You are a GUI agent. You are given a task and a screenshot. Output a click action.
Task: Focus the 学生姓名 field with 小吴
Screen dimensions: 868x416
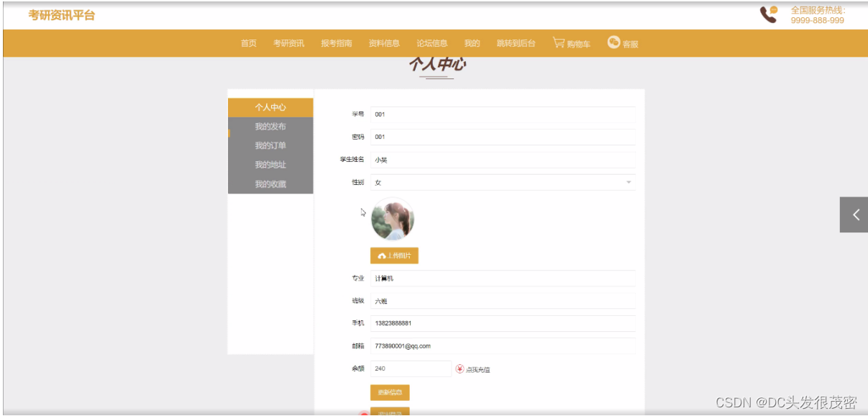pyautogui.click(x=503, y=160)
